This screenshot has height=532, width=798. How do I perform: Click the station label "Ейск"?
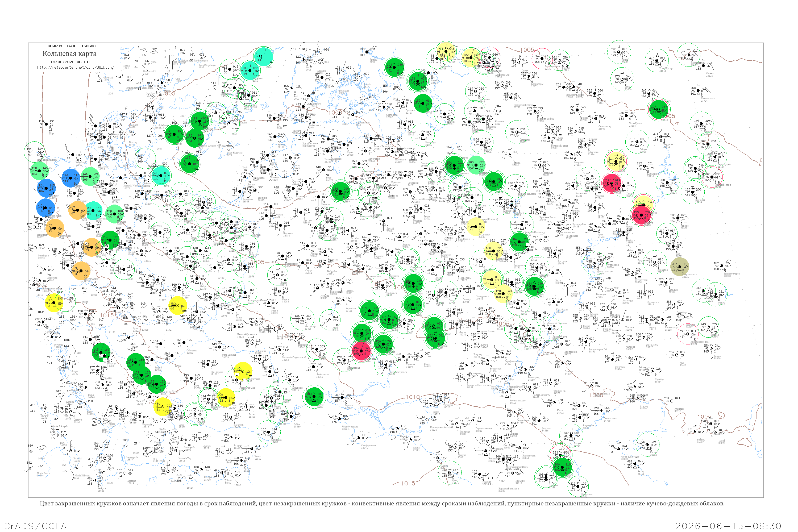436,412
